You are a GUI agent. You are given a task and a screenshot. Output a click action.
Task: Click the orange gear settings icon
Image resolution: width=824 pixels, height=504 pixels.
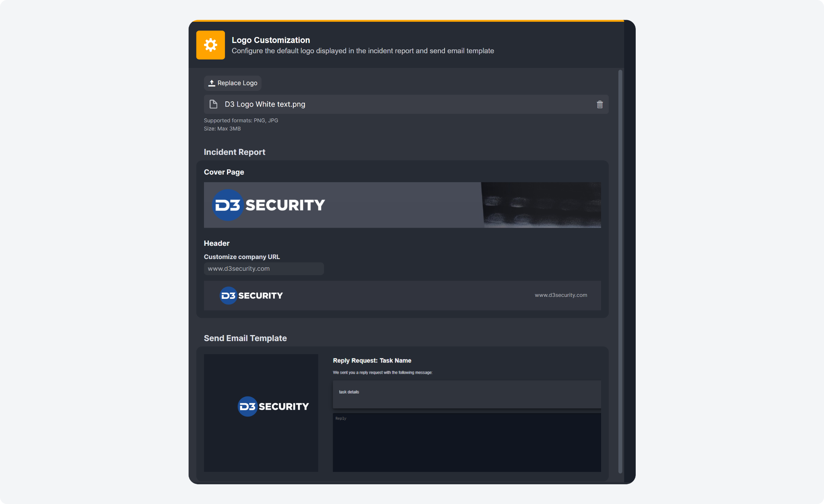[210, 45]
